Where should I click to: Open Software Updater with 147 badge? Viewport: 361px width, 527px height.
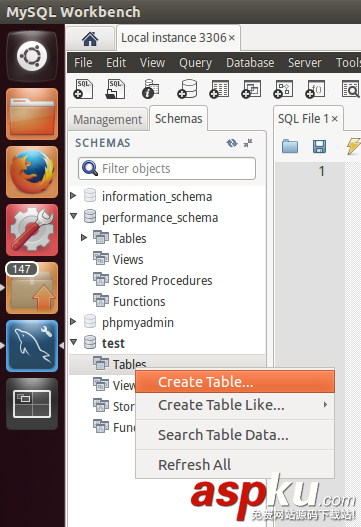pyautogui.click(x=32, y=288)
